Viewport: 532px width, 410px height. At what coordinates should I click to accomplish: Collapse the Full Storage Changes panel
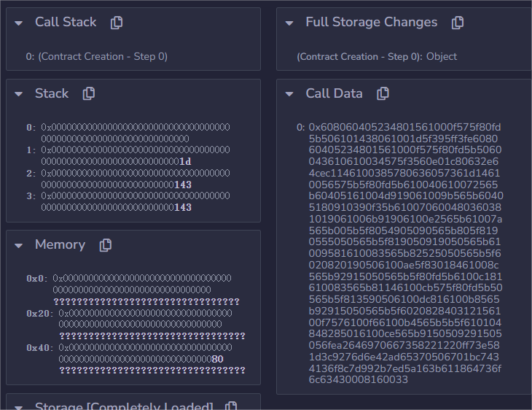(290, 23)
